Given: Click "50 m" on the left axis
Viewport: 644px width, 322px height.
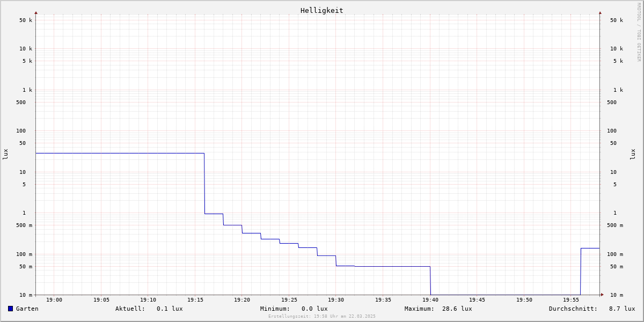Looking at the screenshot, I should [x=26, y=267].
